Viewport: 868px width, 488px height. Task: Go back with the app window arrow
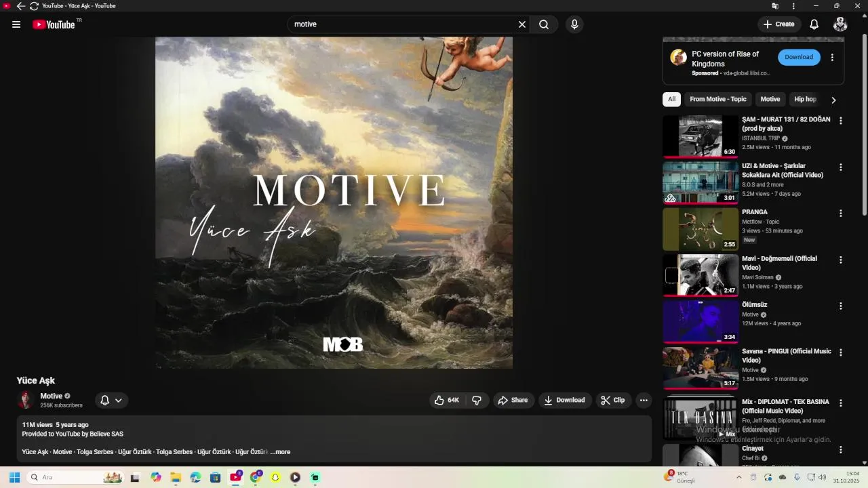[21, 6]
